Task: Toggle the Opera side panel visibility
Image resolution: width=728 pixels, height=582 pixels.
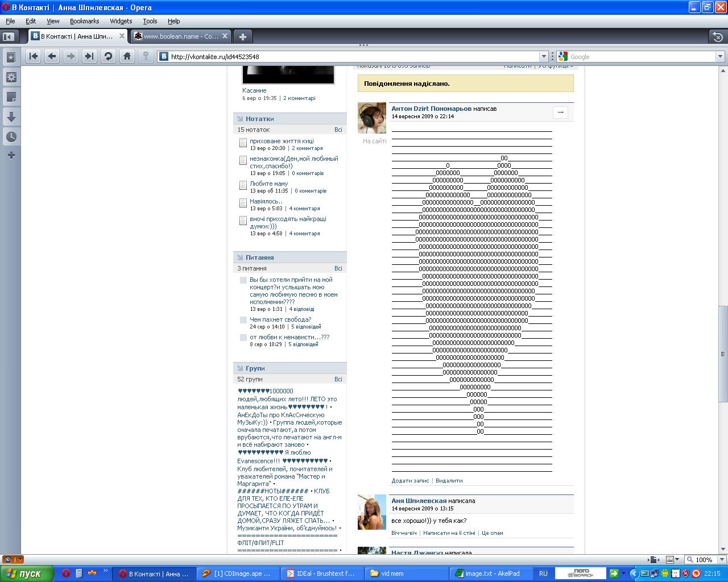Action: (x=8, y=37)
